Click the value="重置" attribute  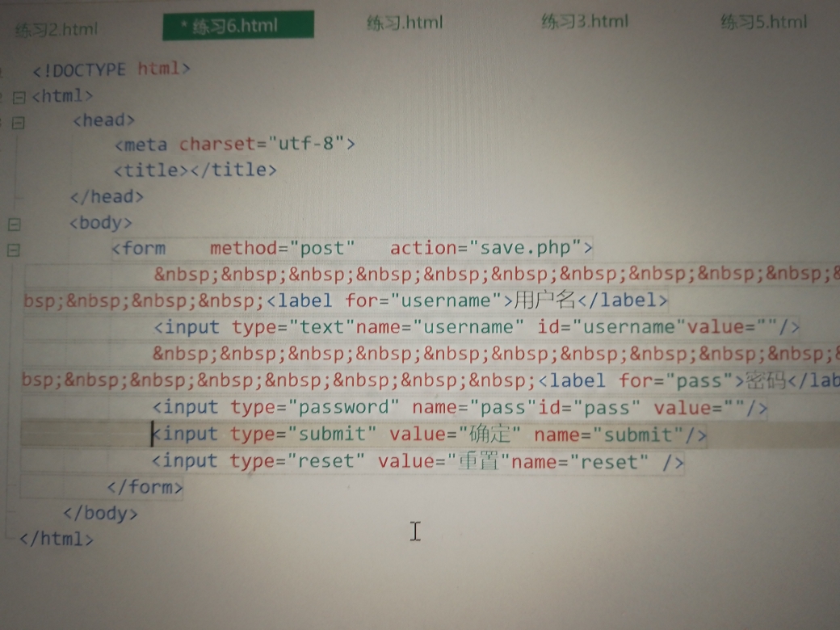(x=443, y=460)
